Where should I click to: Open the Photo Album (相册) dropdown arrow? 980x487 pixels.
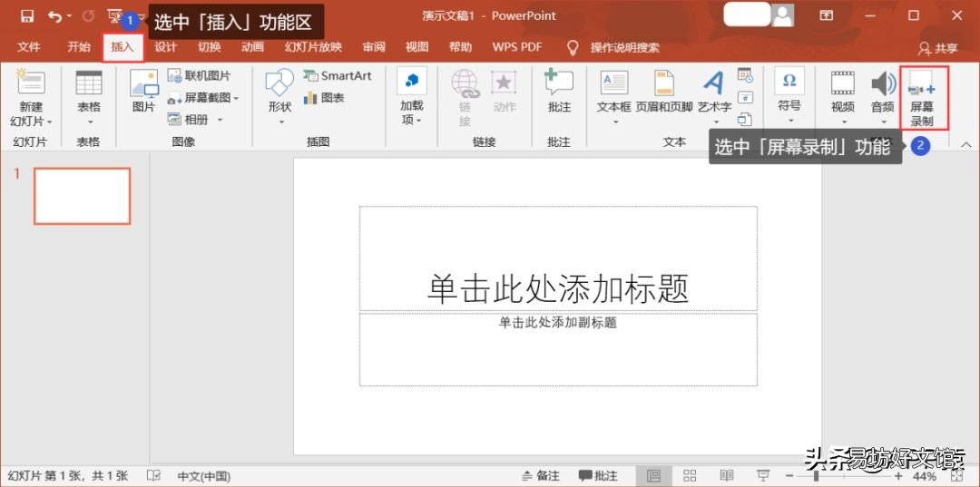[220, 119]
